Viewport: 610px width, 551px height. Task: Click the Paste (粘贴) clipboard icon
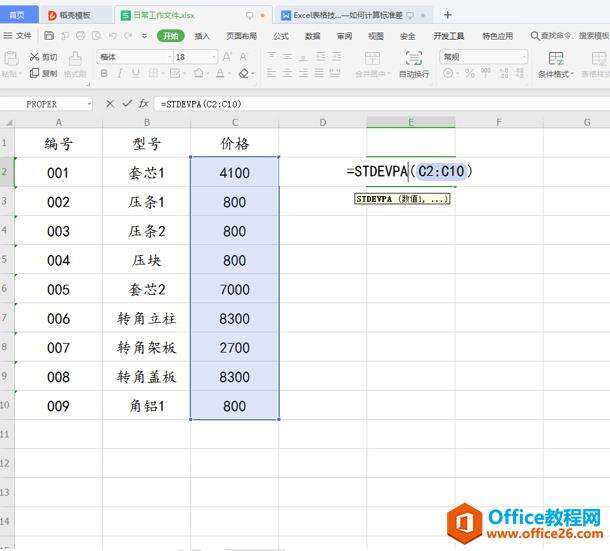pyautogui.click(x=11, y=59)
